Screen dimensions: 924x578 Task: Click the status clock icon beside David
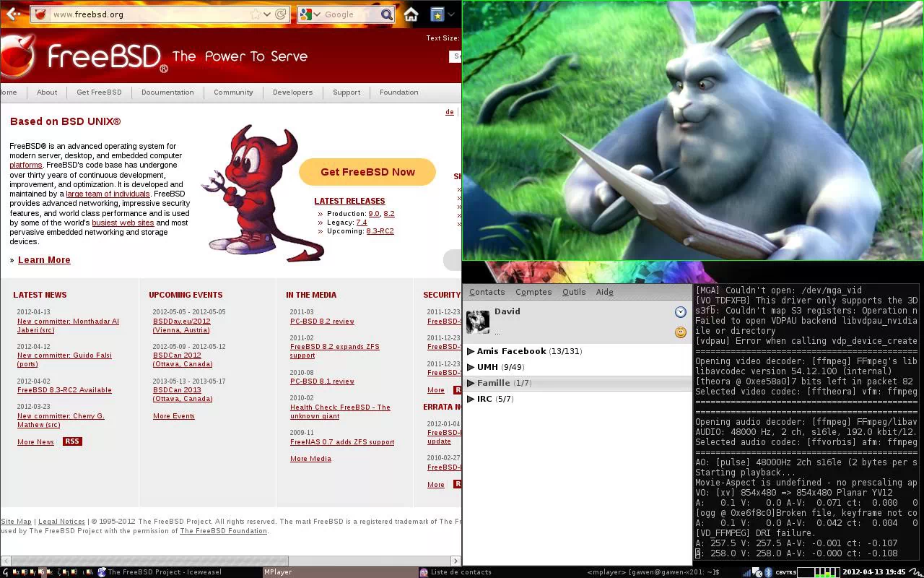pos(680,312)
